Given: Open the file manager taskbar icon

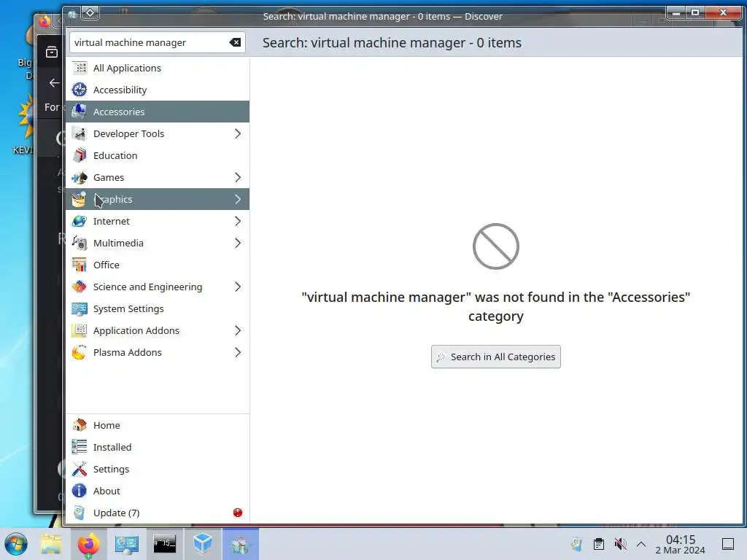Looking at the screenshot, I should tap(51, 544).
